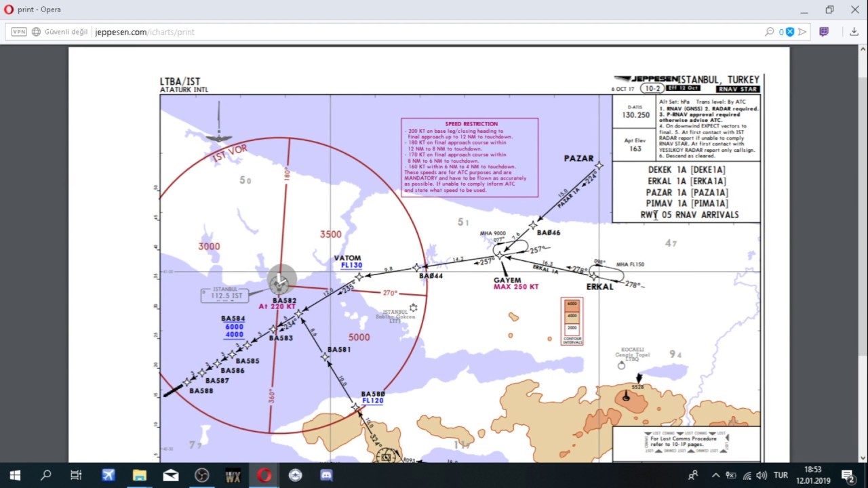Click the 'RNAV STAR' chart label
This screenshot has height=488, width=868.
pyautogui.click(x=738, y=89)
